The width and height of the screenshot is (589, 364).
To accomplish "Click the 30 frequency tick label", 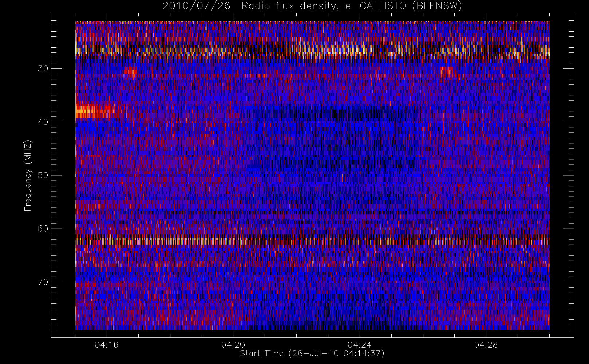I will coord(43,68).
